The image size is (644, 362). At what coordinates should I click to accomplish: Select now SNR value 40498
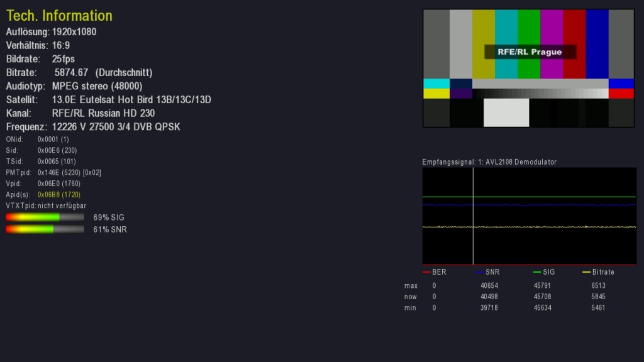tap(489, 297)
